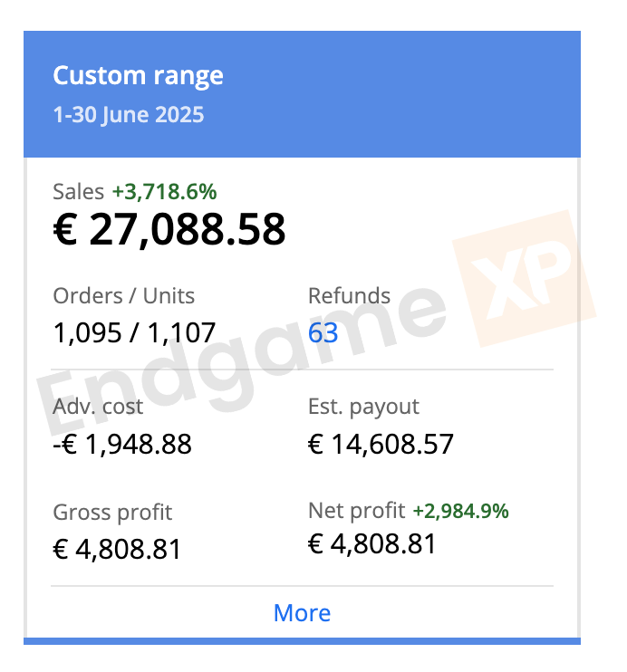
Task: Click the Net profit label
Action: coord(356,511)
